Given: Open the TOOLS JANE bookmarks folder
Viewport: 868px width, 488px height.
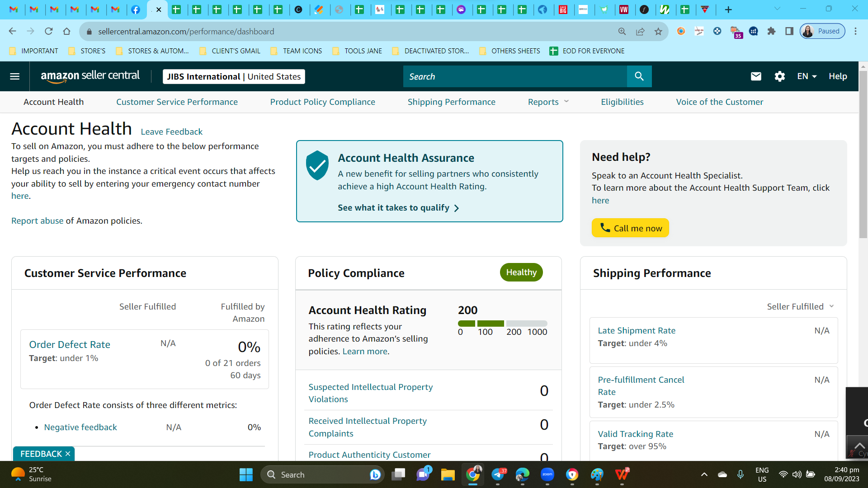Looking at the screenshot, I should [357, 51].
